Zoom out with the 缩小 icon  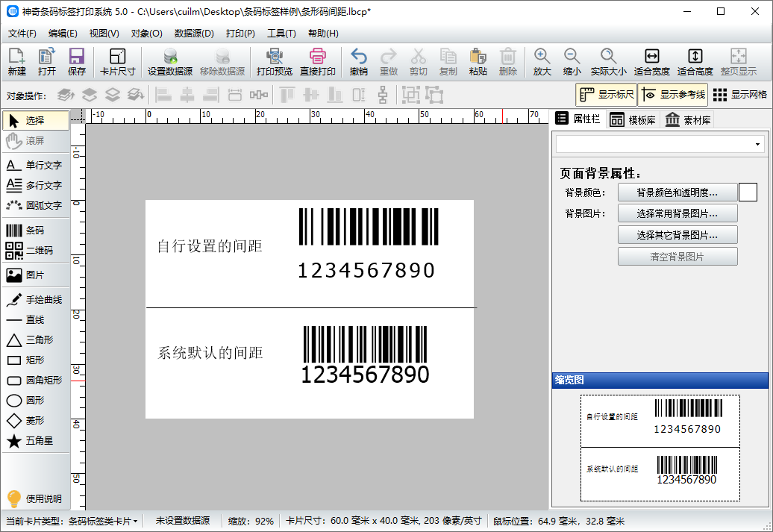point(572,62)
